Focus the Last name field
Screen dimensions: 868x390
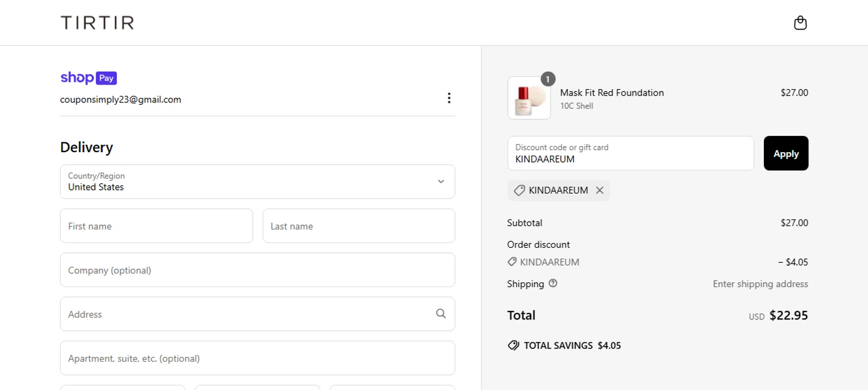click(x=359, y=226)
